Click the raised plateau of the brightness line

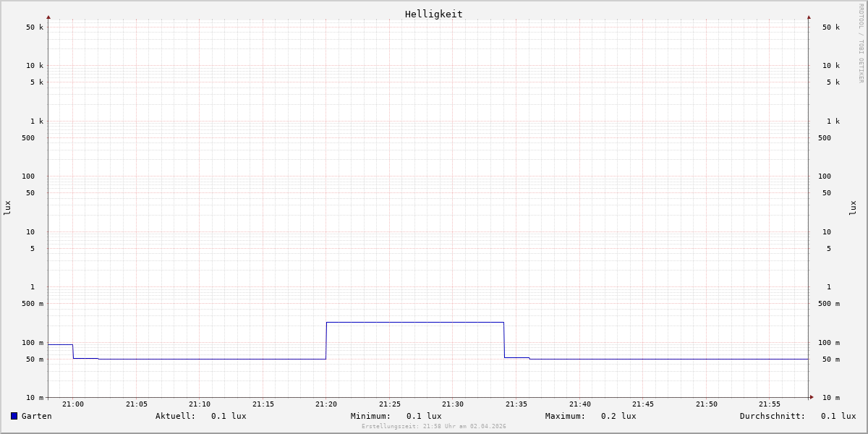[x=415, y=323]
